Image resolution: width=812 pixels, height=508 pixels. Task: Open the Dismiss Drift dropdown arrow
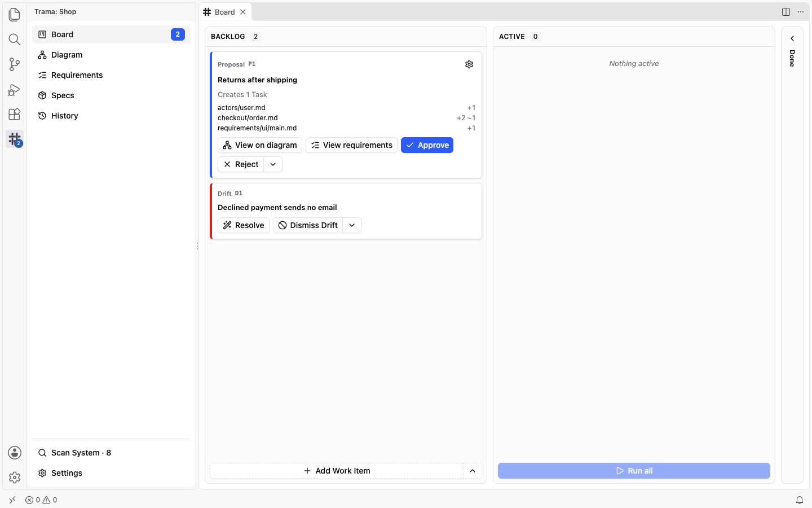tap(352, 225)
